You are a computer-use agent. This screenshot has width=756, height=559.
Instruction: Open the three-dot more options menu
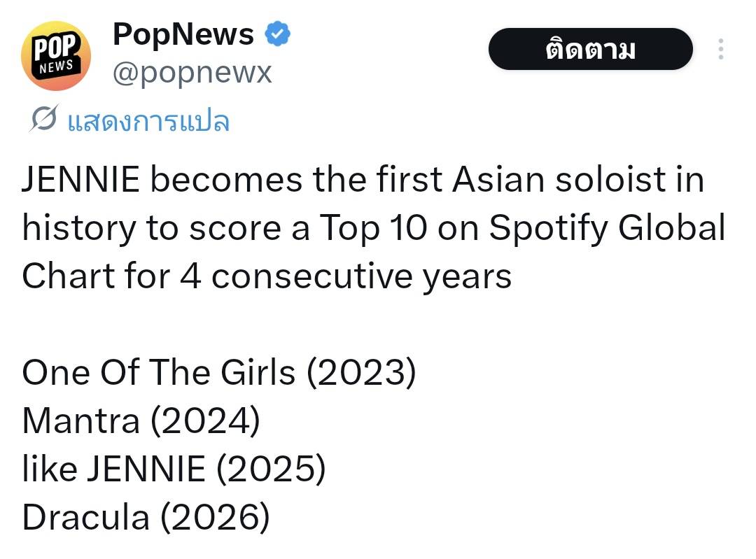(x=720, y=49)
